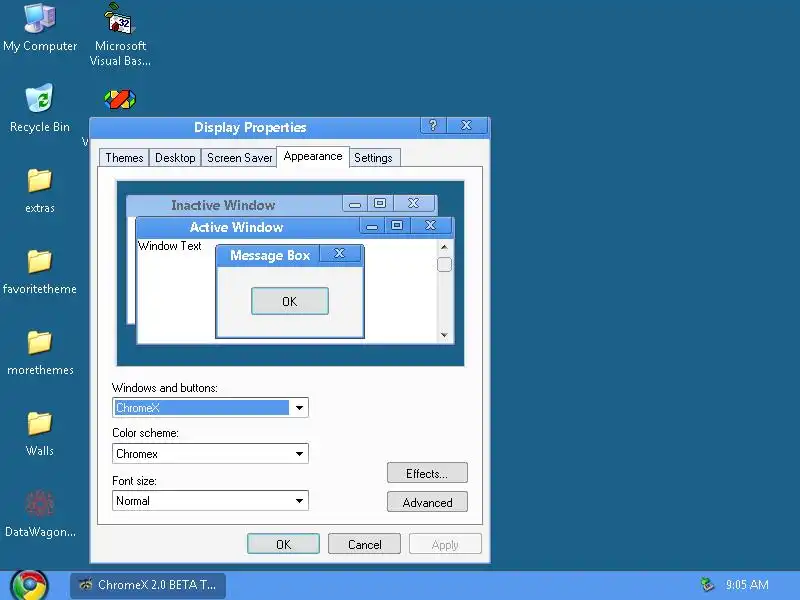The height and width of the screenshot is (600, 800).
Task: Click the preview scrollbar up arrow
Action: (444, 247)
